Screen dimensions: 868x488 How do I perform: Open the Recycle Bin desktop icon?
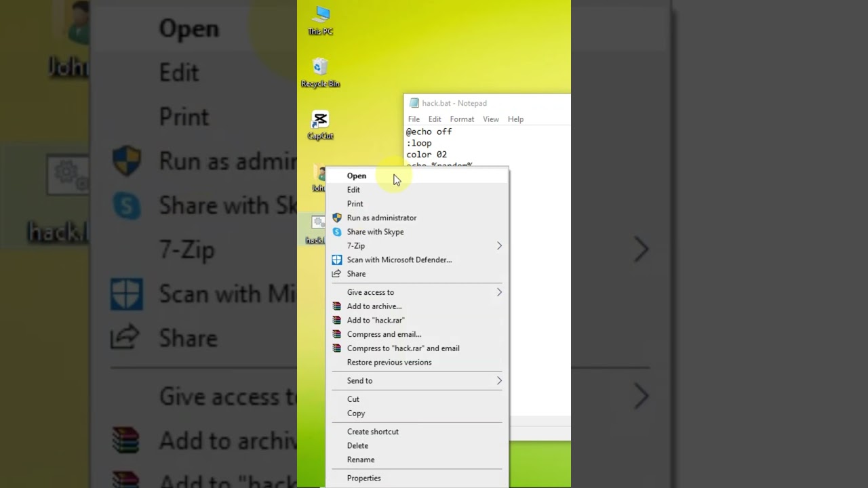[x=320, y=73]
